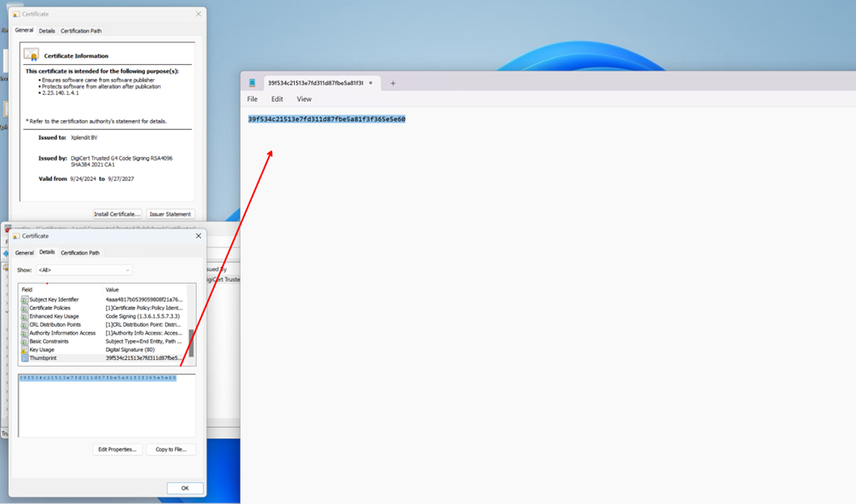Click the Thumbprint field icon
The height and width of the screenshot is (504, 856).
click(x=25, y=358)
